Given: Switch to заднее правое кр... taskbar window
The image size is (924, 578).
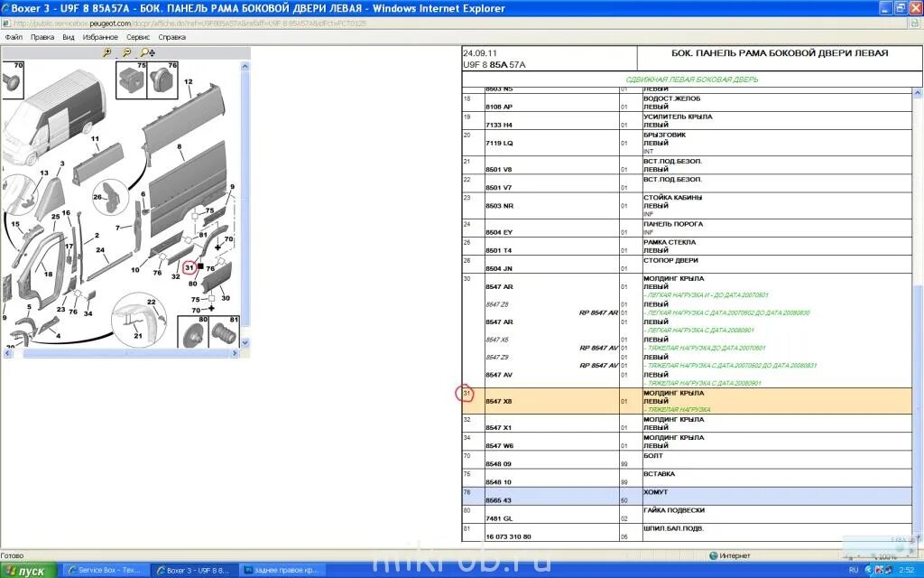Looking at the screenshot, I should click(282, 571).
